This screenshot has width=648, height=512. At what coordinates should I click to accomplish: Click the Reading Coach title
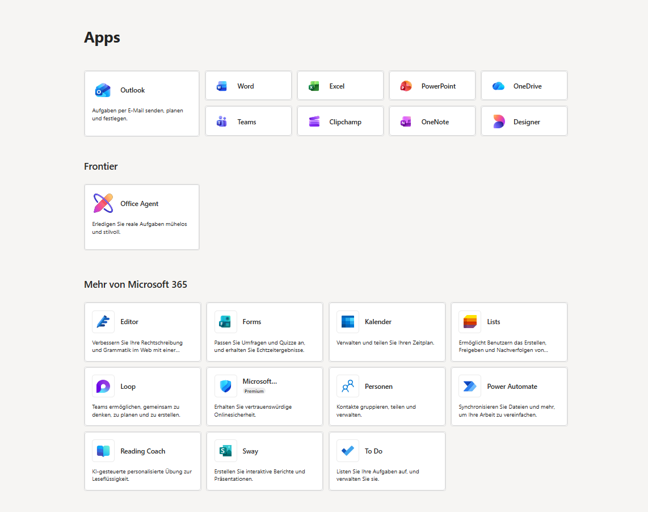coord(143,451)
